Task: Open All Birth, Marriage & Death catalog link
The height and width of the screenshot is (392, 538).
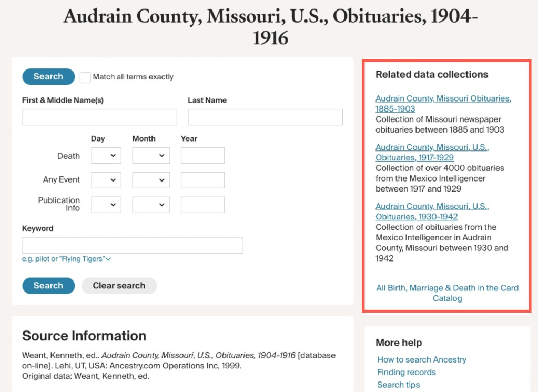Action: 447,293
